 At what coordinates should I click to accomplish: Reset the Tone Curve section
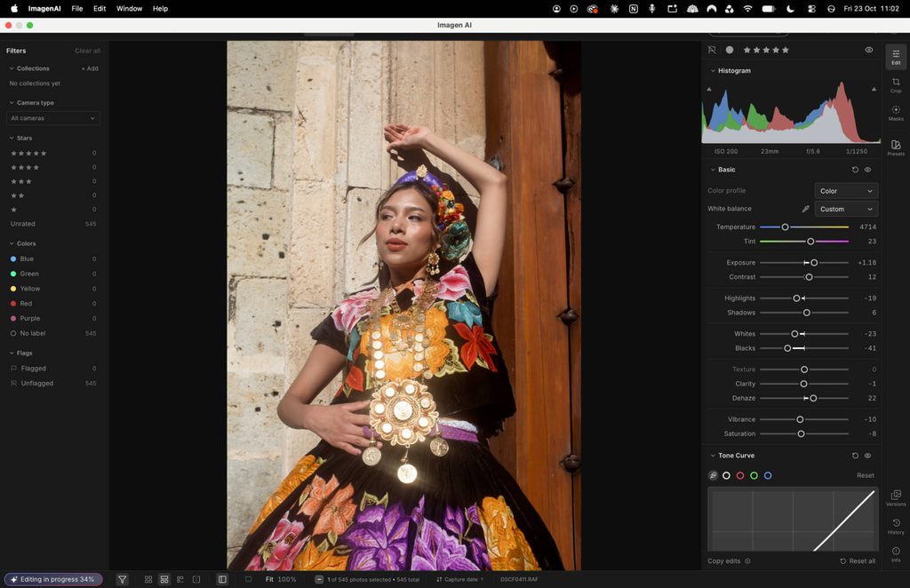[855, 456]
